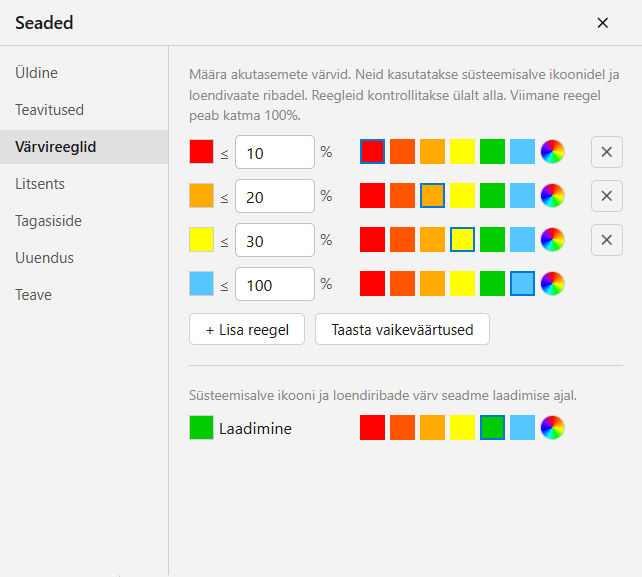Open custom color wheel for Laadimine row

click(552, 428)
